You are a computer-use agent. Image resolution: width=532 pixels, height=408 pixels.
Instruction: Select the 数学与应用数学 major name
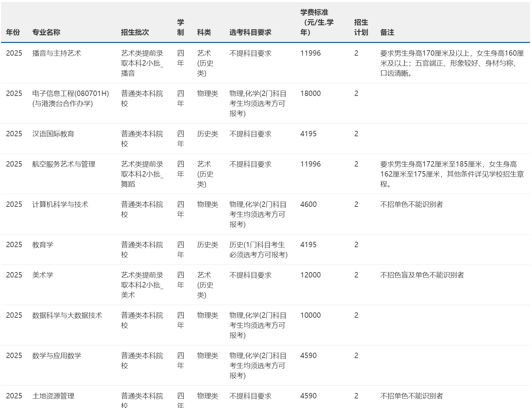pyautogui.click(x=57, y=356)
